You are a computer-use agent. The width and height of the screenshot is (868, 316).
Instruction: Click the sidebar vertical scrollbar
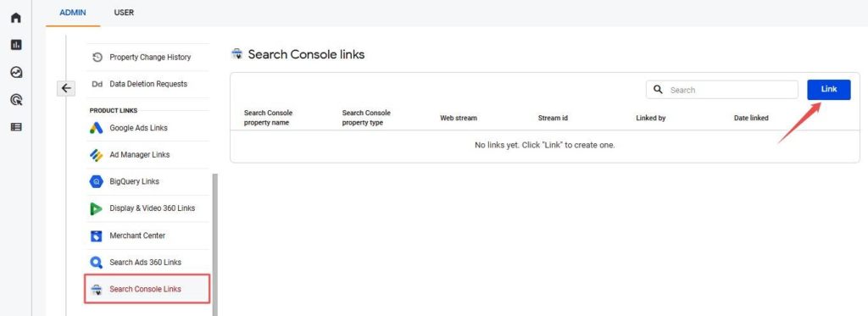214,245
